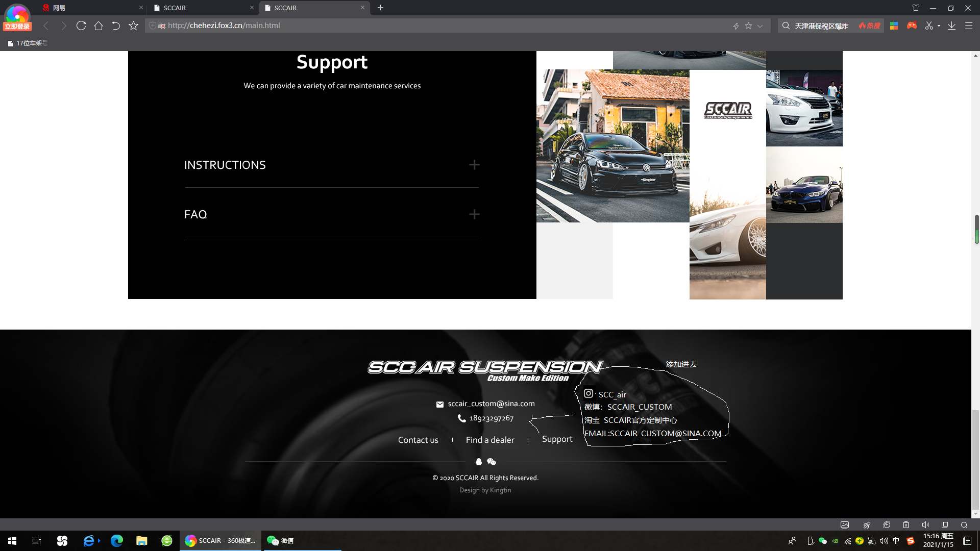Screen dimensions: 980x551
Task: Open the downloads arrow icon
Action: tap(951, 26)
